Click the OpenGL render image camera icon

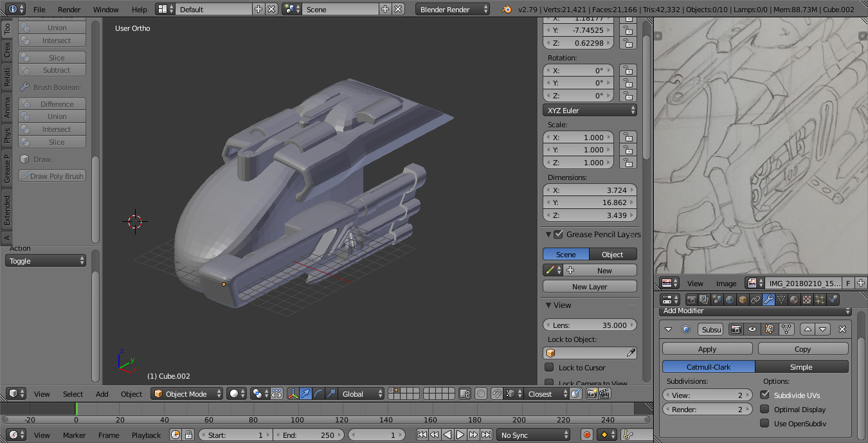point(592,393)
